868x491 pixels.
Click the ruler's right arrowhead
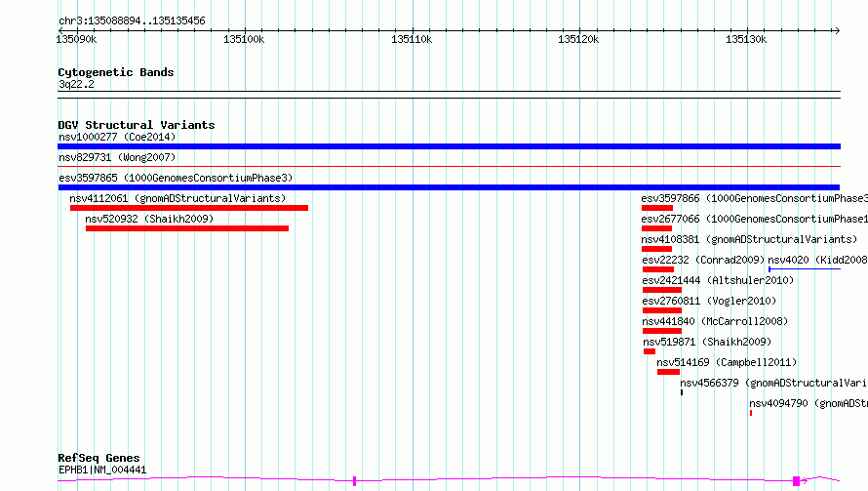tap(838, 30)
